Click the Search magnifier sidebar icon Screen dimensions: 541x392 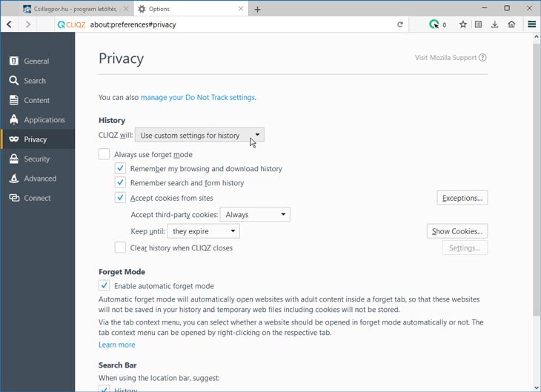click(14, 81)
